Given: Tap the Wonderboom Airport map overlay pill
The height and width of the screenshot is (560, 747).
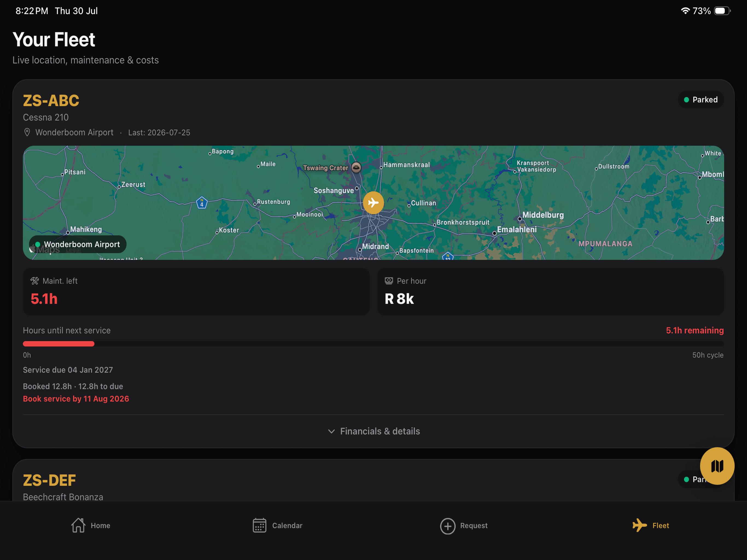Looking at the screenshot, I should (x=78, y=244).
